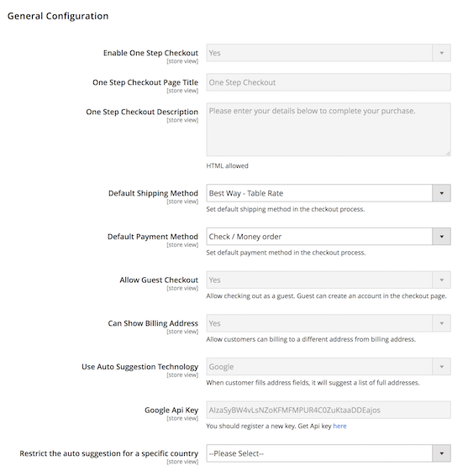Follow the 'here' link to get API key
This screenshot has height=476, width=468.
[x=339, y=426]
